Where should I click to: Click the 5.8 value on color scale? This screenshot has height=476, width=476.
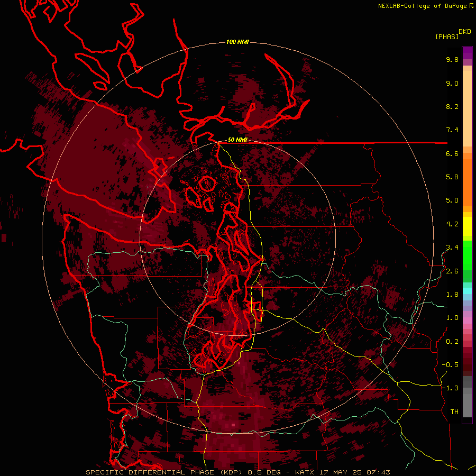452,177
